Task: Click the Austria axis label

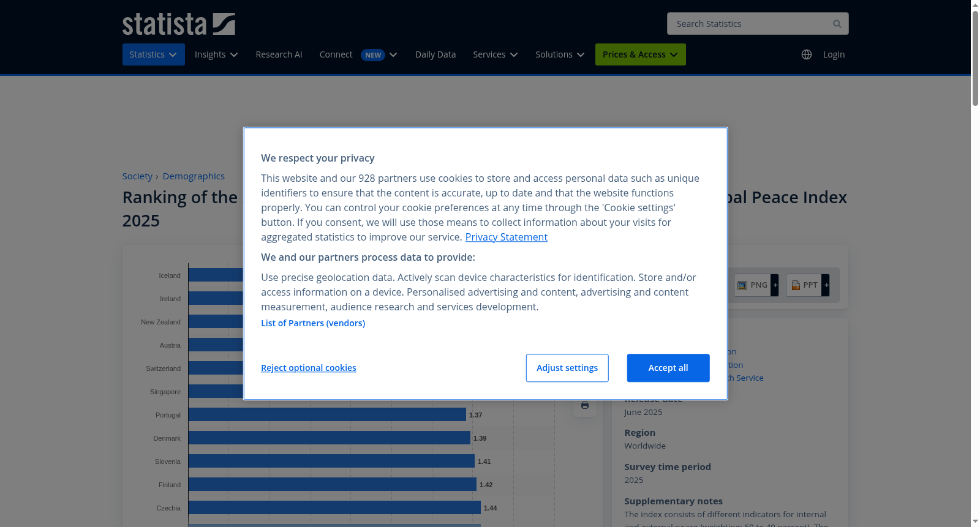Action: pyautogui.click(x=170, y=345)
